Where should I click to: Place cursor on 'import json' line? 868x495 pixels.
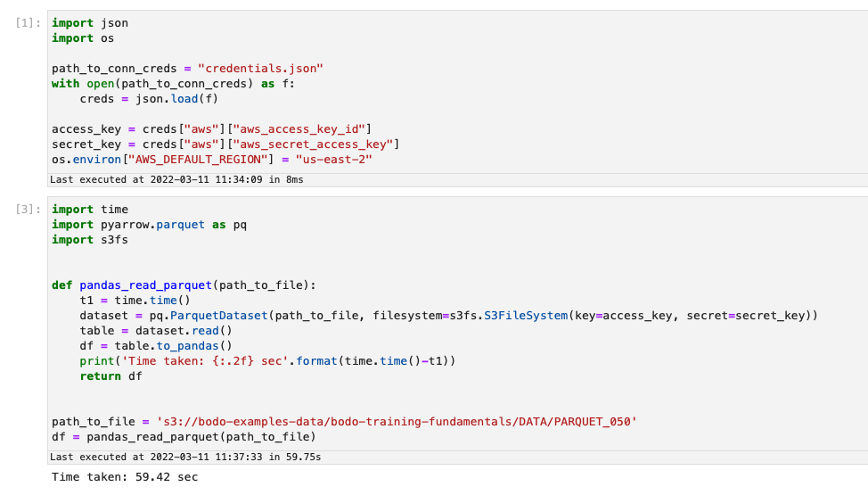(x=90, y=22)
